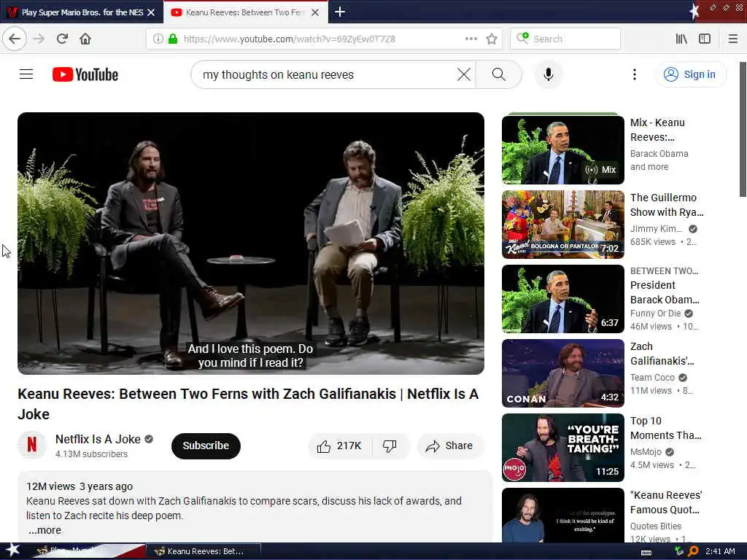
Task: Open Funny Or Die channel link
Action: (x=656, y=314)
